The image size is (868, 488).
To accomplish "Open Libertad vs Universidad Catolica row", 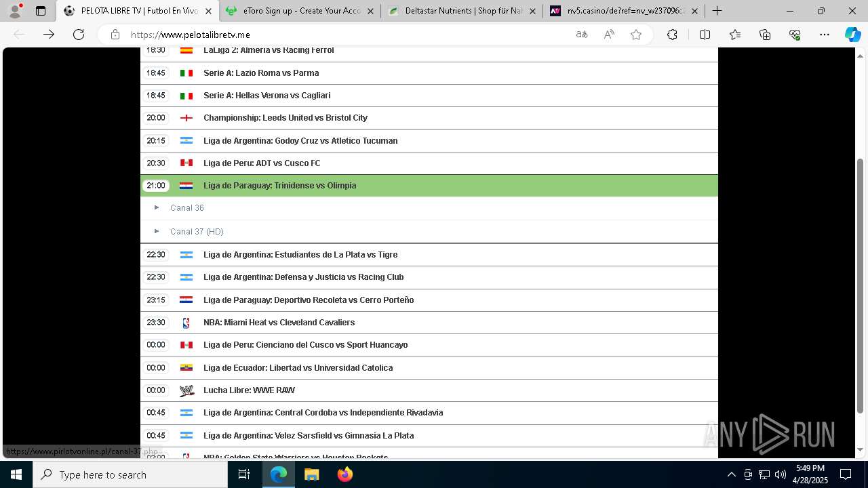I will coord(429,368).
